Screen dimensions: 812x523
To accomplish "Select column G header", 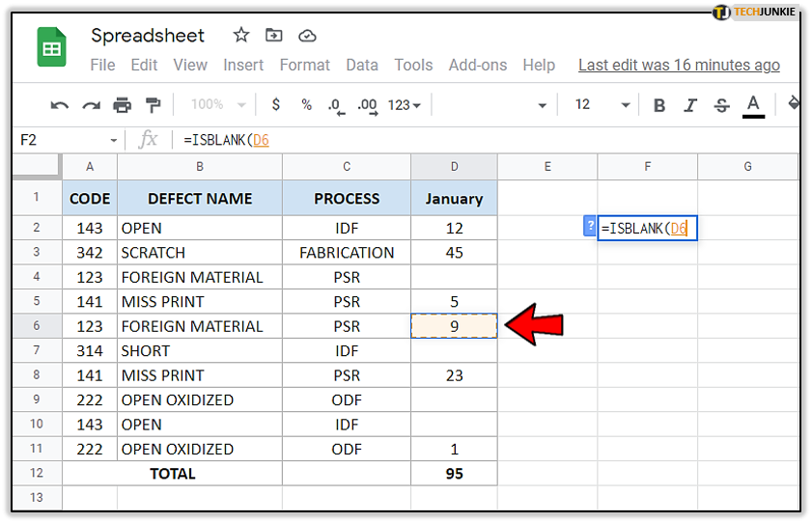I will [x=747, y=167].
